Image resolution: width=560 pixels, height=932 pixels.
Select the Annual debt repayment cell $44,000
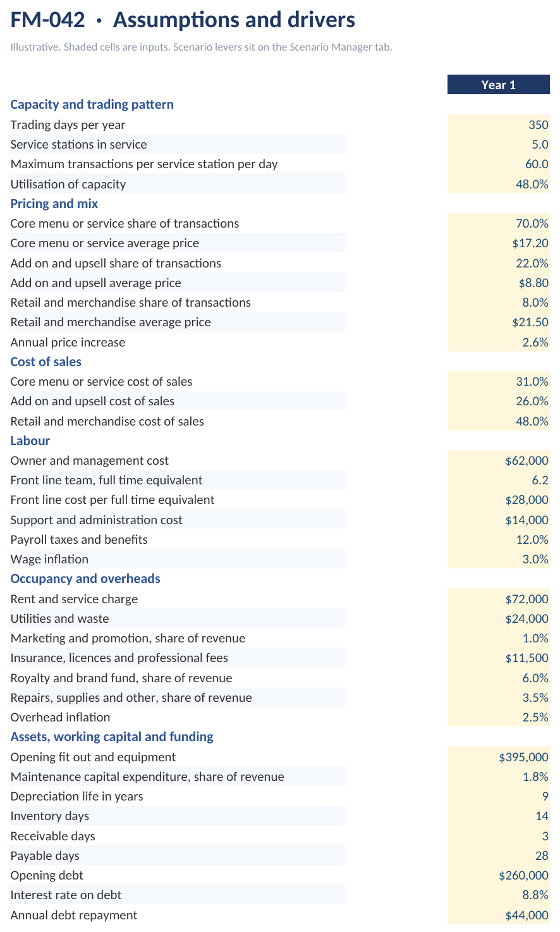499,915
